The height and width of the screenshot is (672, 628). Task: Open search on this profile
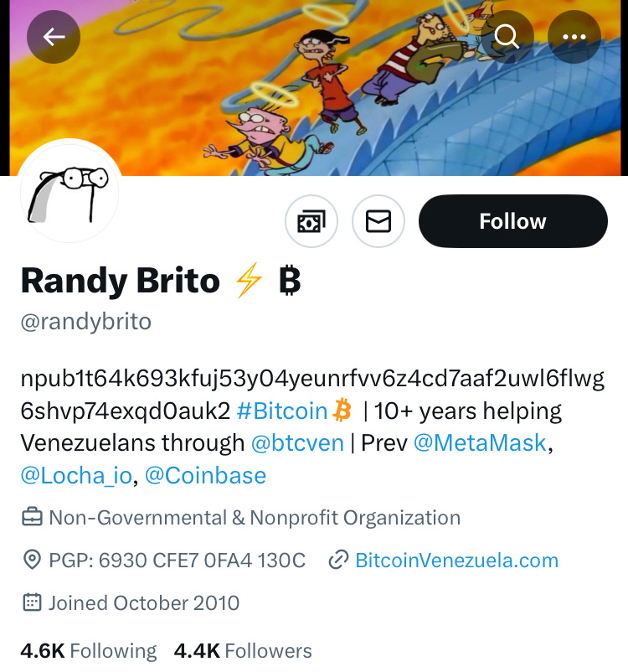507,37
